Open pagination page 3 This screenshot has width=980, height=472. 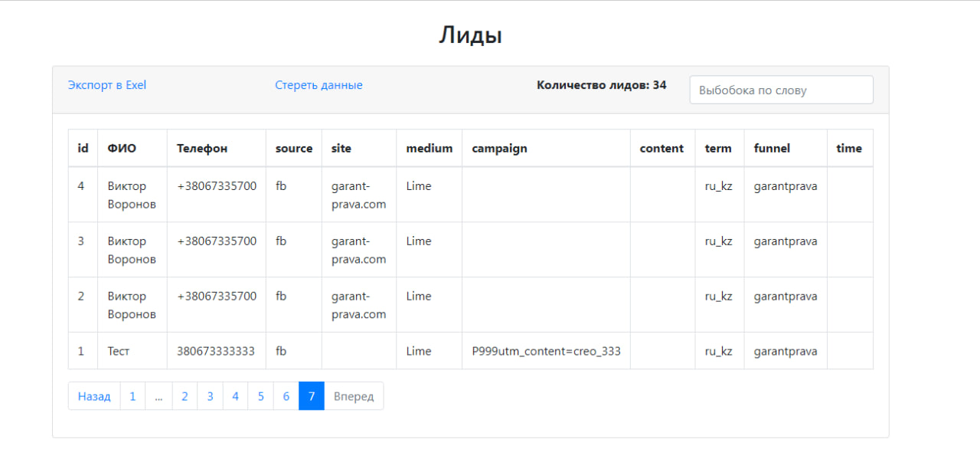tap(210, 396)
